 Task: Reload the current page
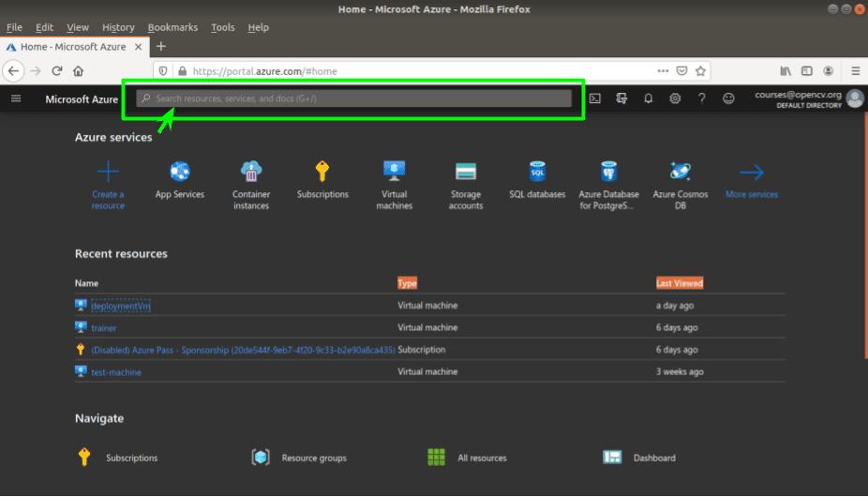pyautogui.click(x=56, y=71)
